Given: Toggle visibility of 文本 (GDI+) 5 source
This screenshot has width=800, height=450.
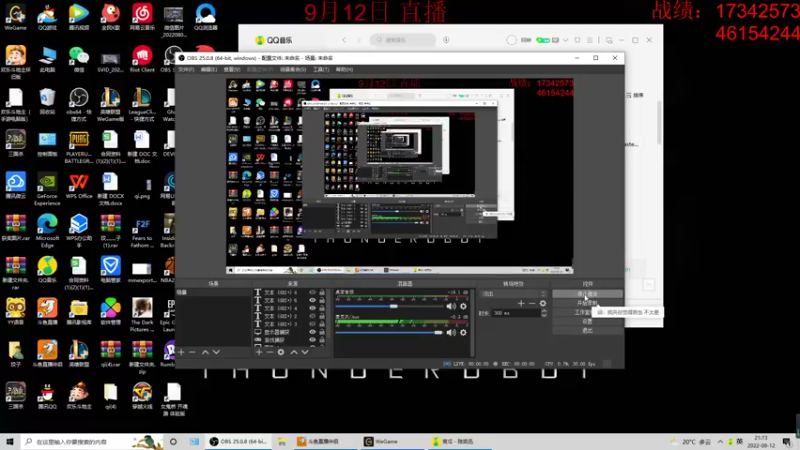Looking at the screenshot, I should [312, 301].
